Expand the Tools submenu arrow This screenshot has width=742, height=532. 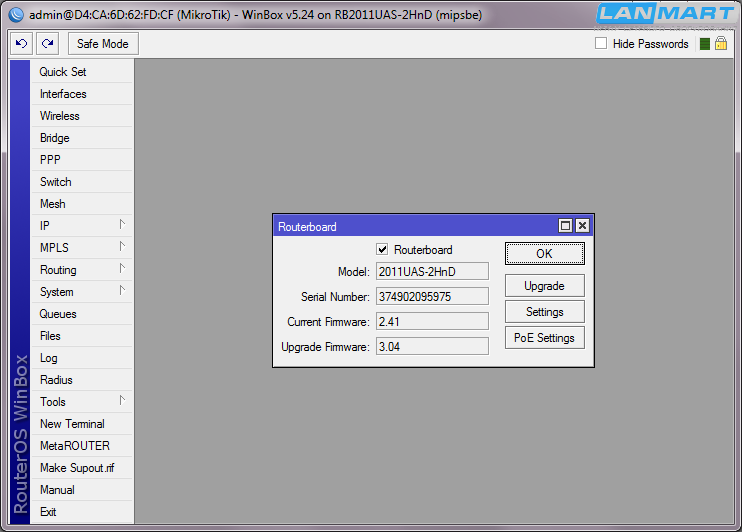tap(122, 400)
